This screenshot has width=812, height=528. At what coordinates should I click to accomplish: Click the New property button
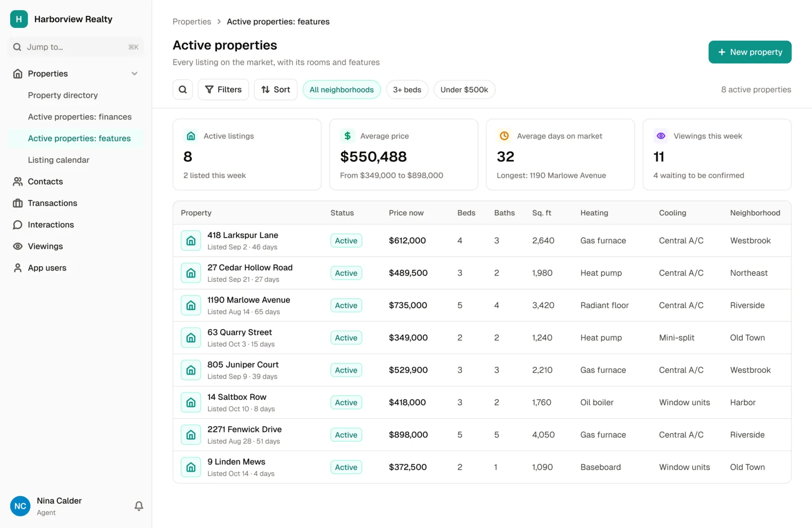[750, 52]
